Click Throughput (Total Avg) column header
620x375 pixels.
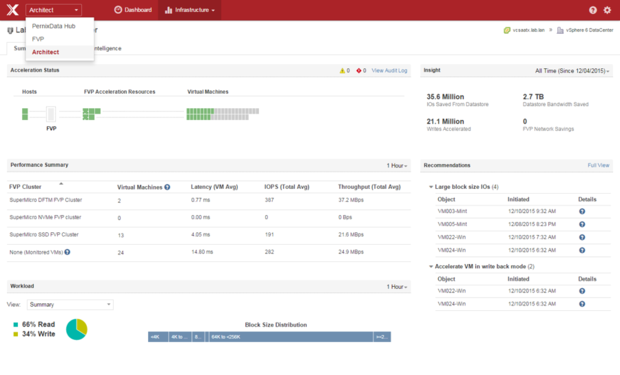(369, 187)
